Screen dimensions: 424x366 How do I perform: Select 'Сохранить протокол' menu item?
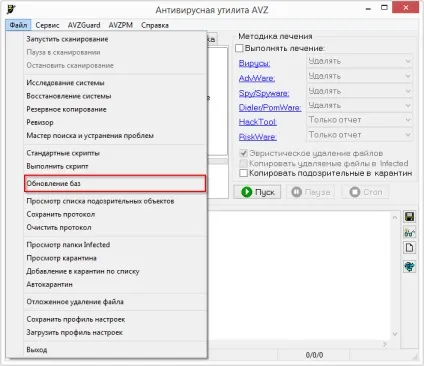pyautogui.click(x=115, y=214)
